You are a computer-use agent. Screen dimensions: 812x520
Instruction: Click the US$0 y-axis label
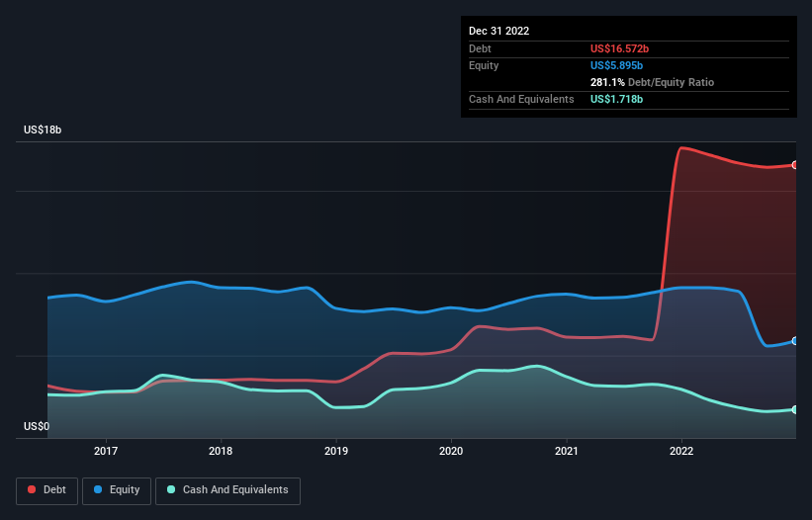[x=37, y=426]
